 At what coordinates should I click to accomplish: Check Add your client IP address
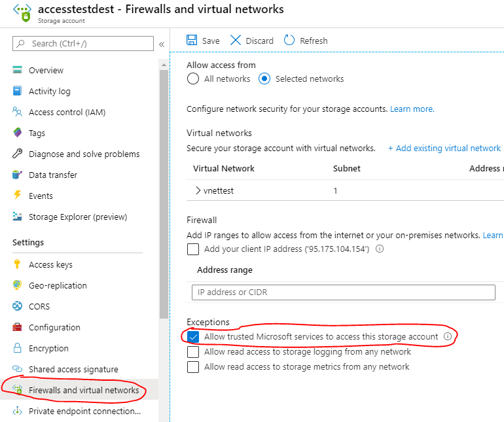193,249
